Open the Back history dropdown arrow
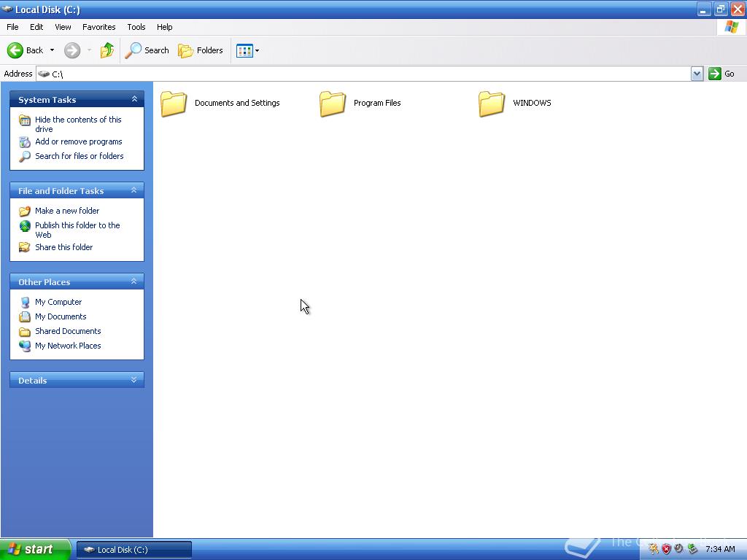 tap(52, 50)
